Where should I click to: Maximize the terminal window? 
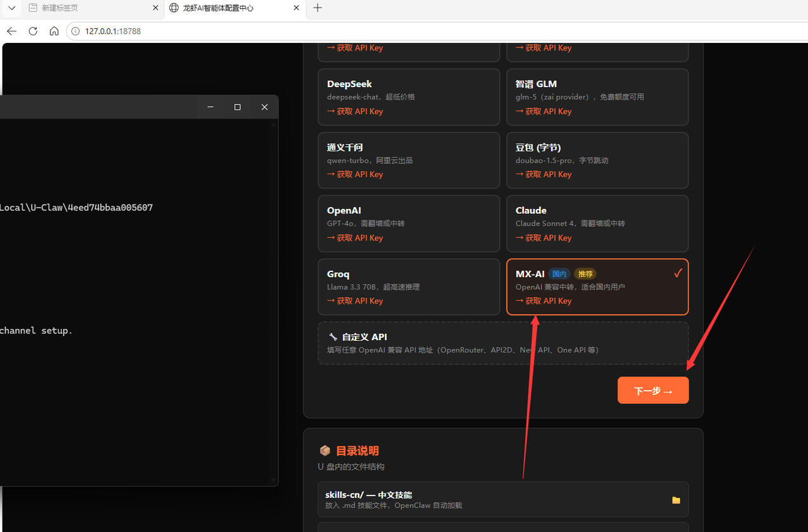(237, 107)
